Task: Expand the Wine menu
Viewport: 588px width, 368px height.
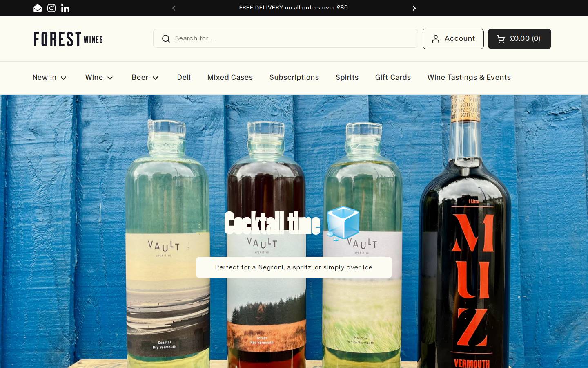Action: (99, 78)
